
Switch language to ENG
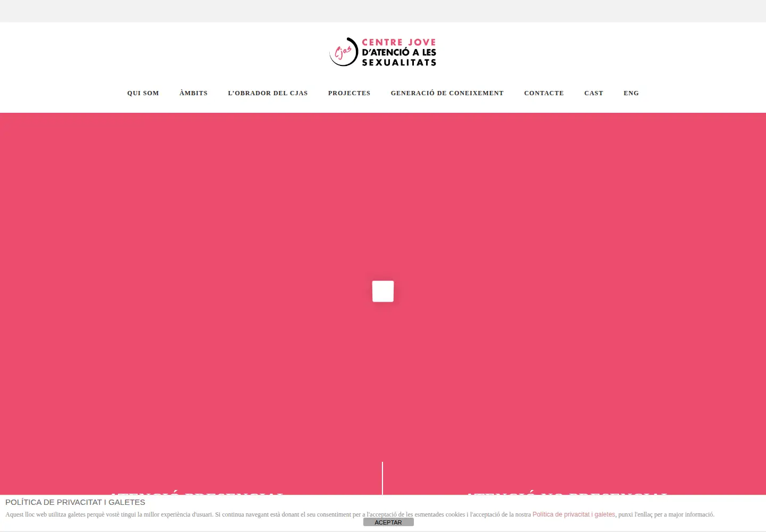click(x=631, y=93)
